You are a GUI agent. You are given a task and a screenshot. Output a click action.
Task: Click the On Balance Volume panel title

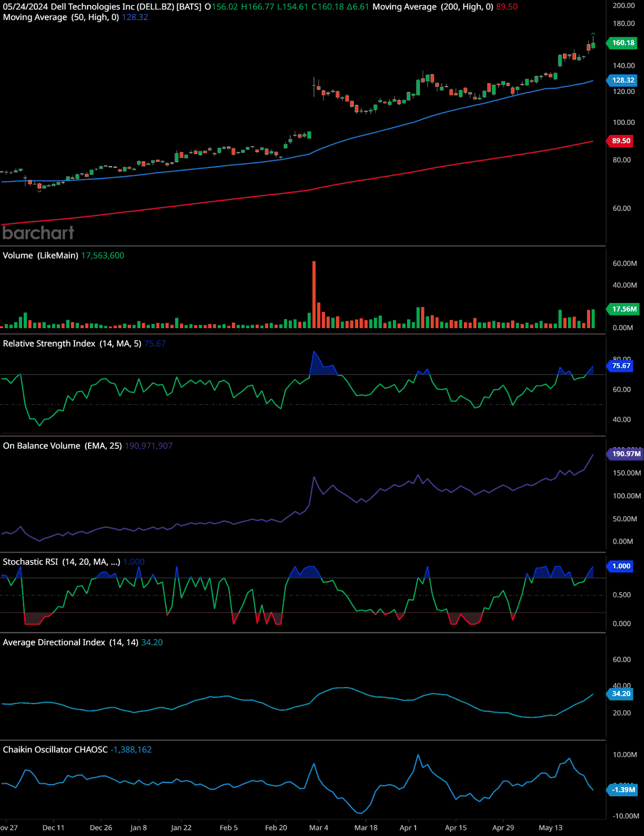tap(62, 446)
